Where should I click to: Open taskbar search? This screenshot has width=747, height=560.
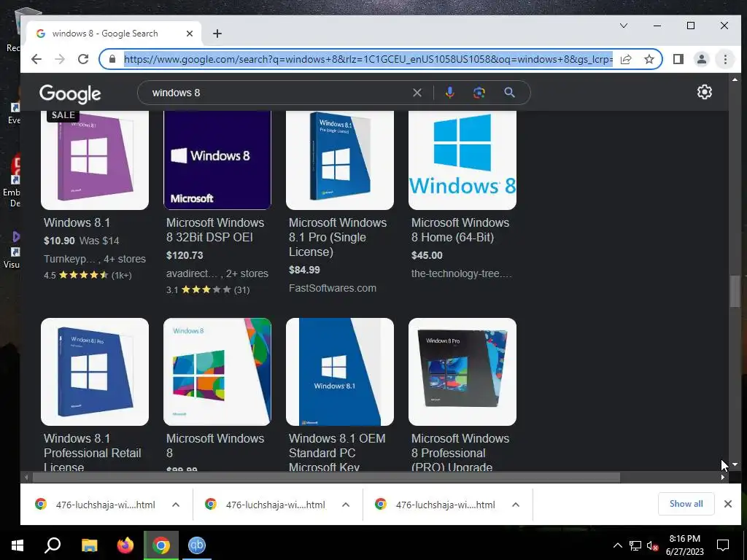(53, 545)
